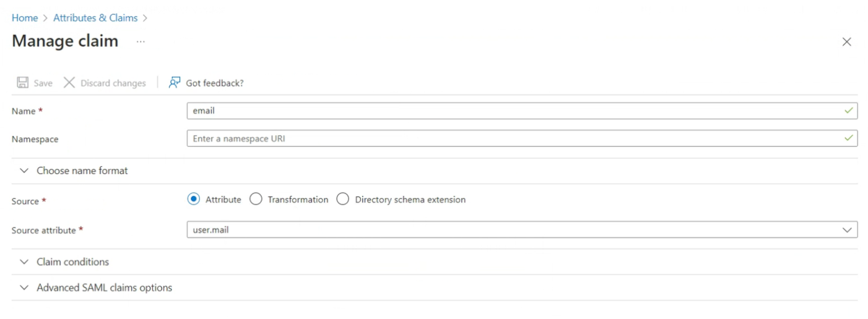Open the ellipsis menu beside Manage claim

coord(141,41)
